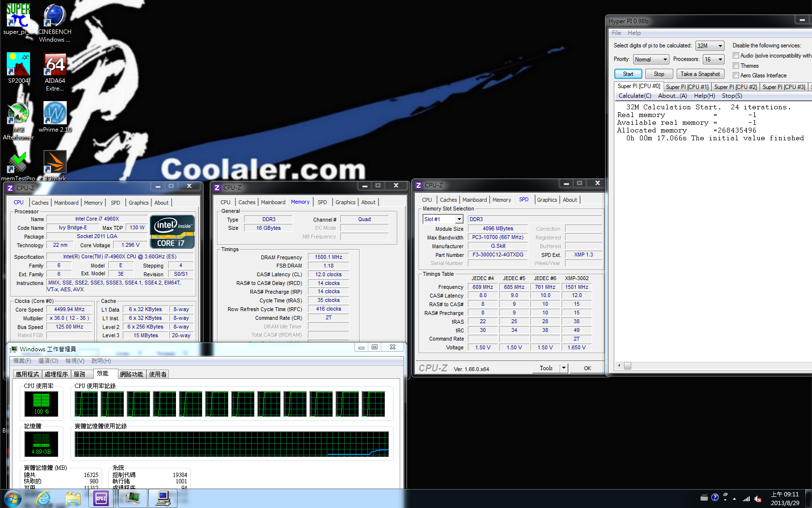Click the Windows Start orb
This screenshot has height=508, width=812.
click(12, 498)
